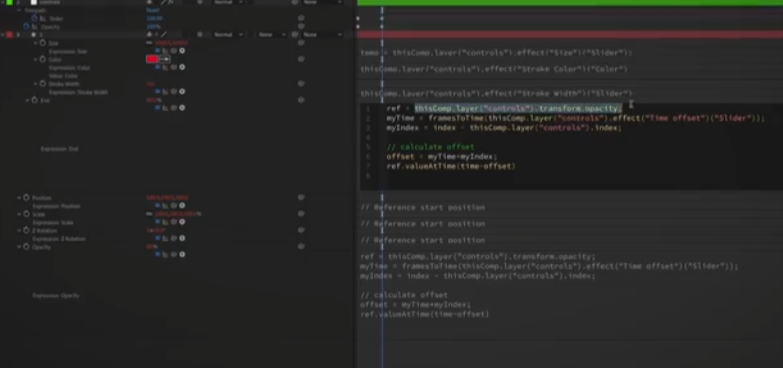Image resolution: width=783 pixels, height=368 pixels.
Task: Toggle the Color property stopwatch
Action: pos(42,59)
